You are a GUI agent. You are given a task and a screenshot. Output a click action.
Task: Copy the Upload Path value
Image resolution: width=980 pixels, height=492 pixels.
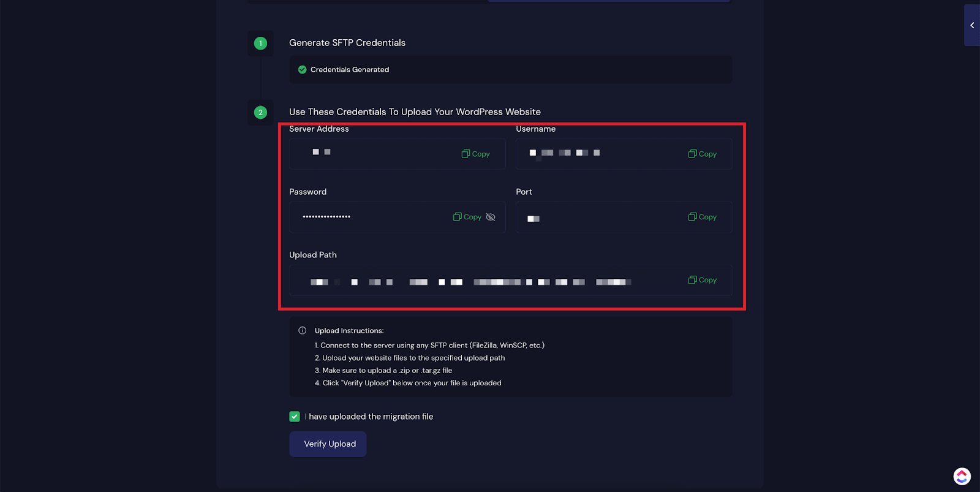(702, 280)
